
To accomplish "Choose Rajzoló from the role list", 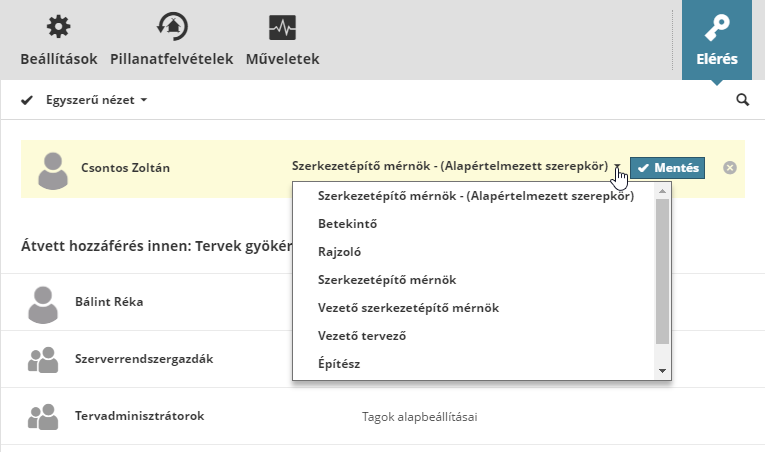I will click(339, 252).
